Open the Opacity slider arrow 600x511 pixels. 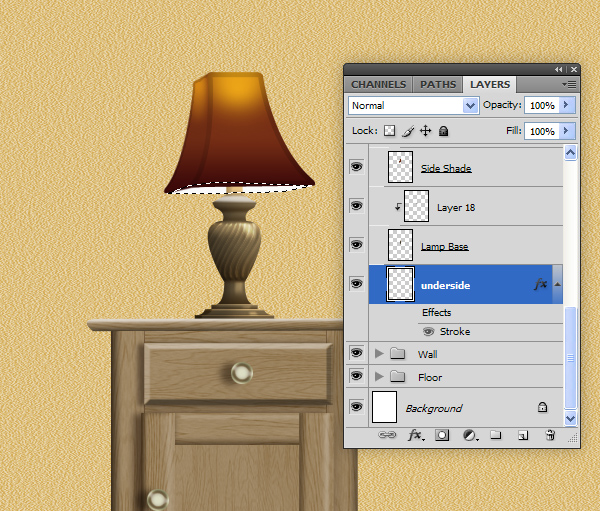(x=567, y=105)
